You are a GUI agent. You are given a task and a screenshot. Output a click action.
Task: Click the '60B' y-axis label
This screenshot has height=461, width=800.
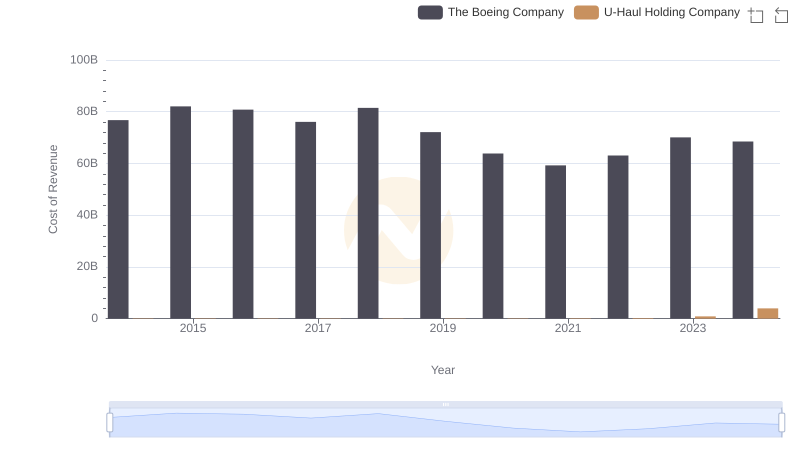(87, 164)
